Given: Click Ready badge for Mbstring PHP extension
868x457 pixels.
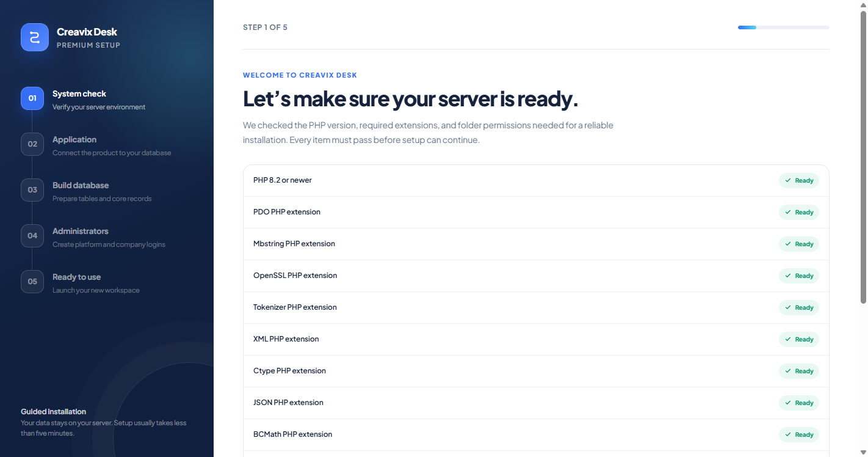Looking at the screenshot, I should click(x=799, y=244).
